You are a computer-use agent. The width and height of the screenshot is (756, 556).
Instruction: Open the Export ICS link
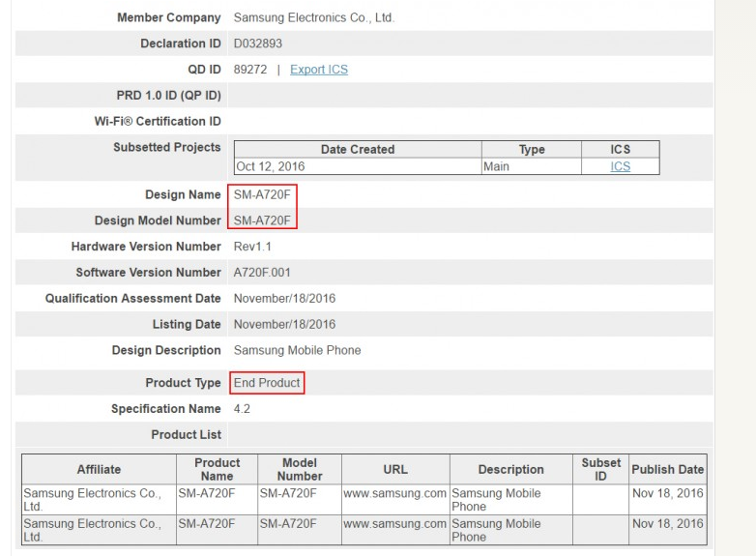(x=319, y=70)
